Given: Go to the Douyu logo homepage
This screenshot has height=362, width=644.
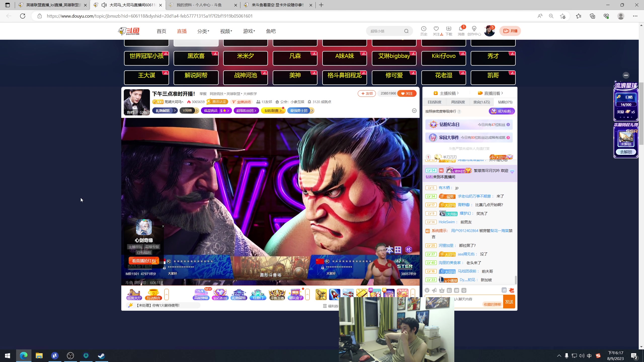Looking at the screenshot, I should 129,31.
